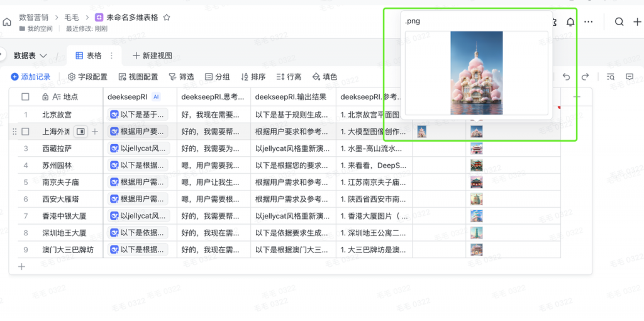Open 深圳地王大厦 row image thumbnail
This screenshot has width=644, height=321.
pos(477,233)
